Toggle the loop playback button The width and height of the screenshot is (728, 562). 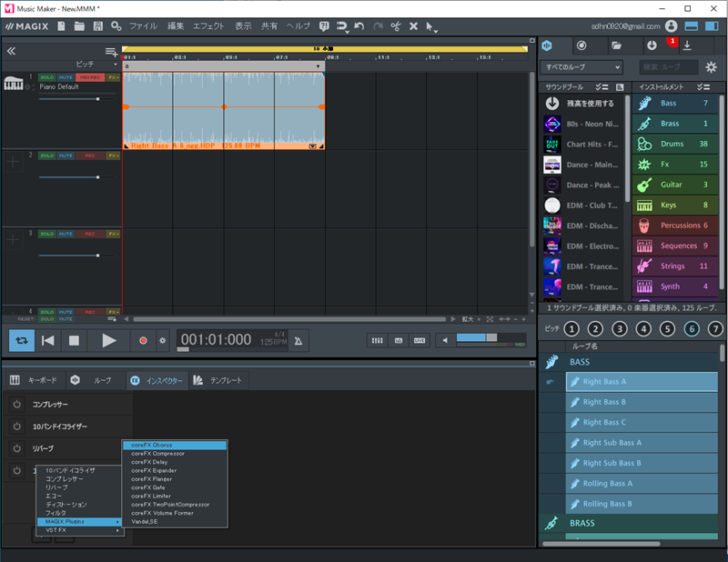coord(22,341)
